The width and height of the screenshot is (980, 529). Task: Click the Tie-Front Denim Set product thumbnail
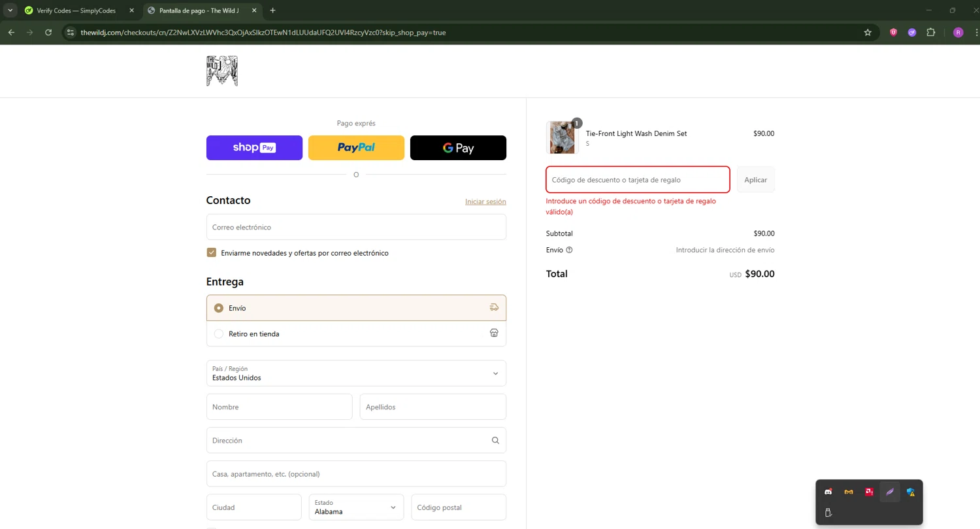click(562, 137)
